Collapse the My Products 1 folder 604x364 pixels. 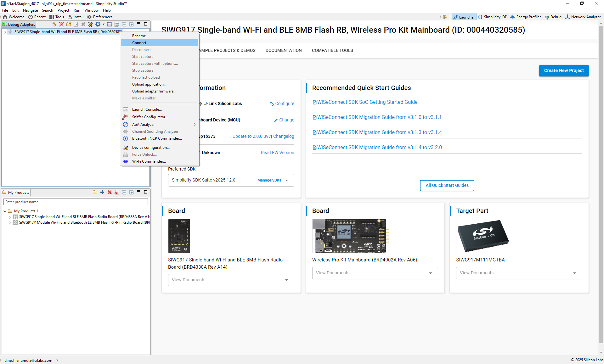pos(5,211)
